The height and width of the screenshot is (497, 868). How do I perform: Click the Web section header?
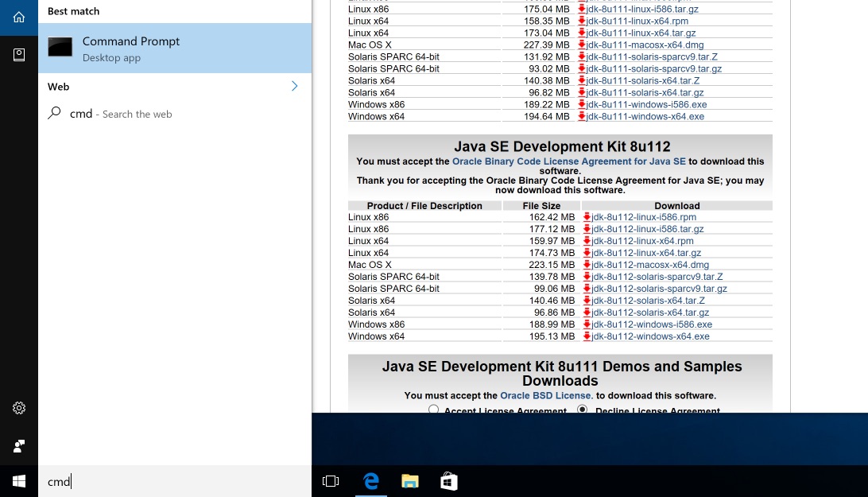pyautogui.click(x=58, y=87)
